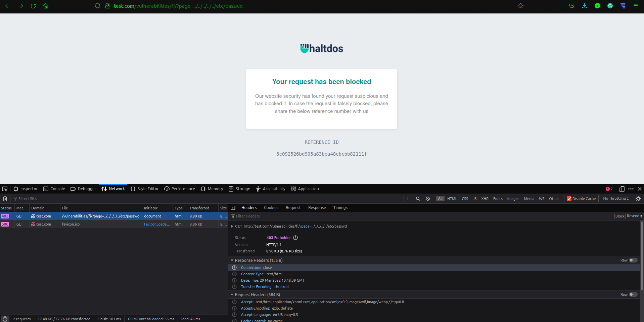Toggle Raw for Response Headers
The image size is (644, 322).
(x=633, y=260)
